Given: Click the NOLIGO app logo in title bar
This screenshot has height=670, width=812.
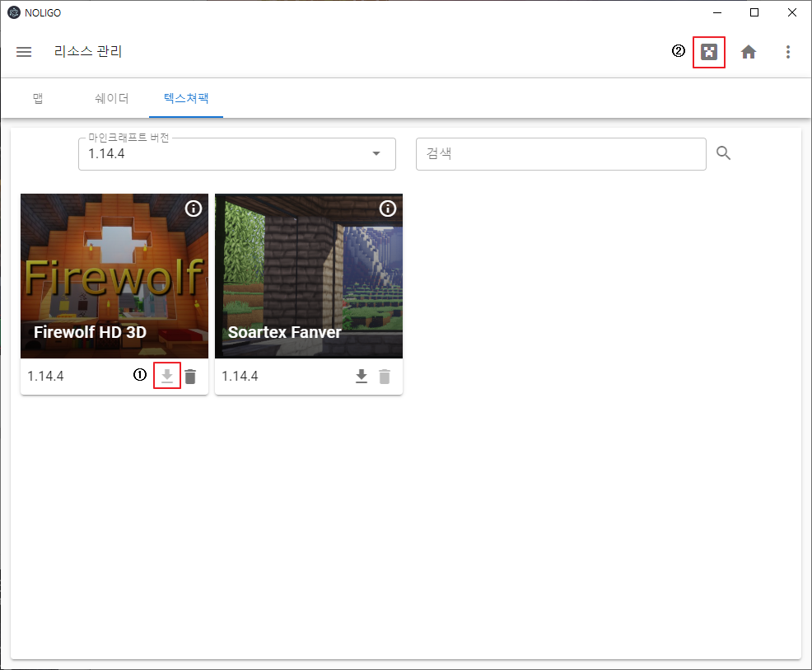Looking at the screenshot, I should (x=14, y=12).
